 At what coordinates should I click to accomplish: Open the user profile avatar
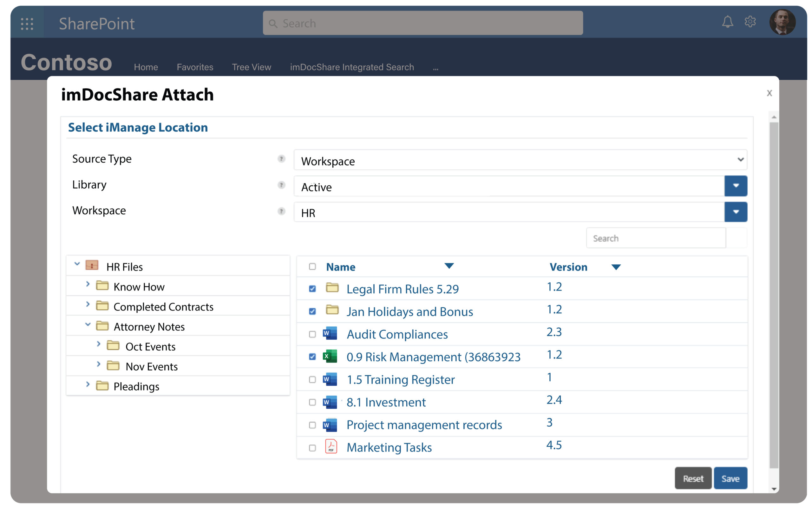(x=783, y=22)
